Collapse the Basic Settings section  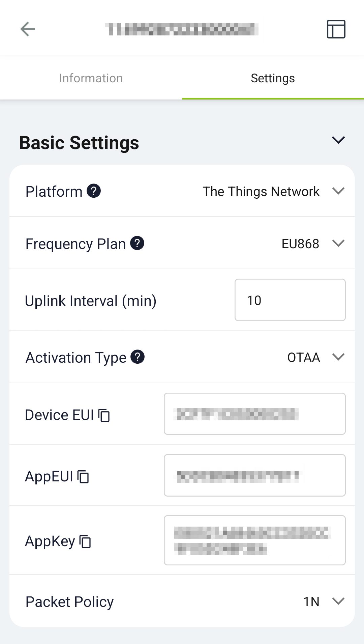tap(338, 140)
